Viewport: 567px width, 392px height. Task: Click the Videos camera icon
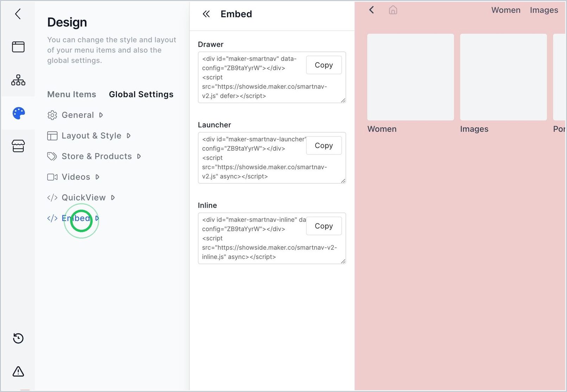point(52,177)
